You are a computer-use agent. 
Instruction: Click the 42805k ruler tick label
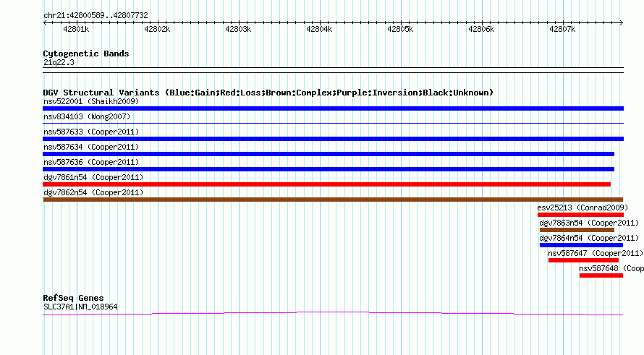tap(400, 29)
